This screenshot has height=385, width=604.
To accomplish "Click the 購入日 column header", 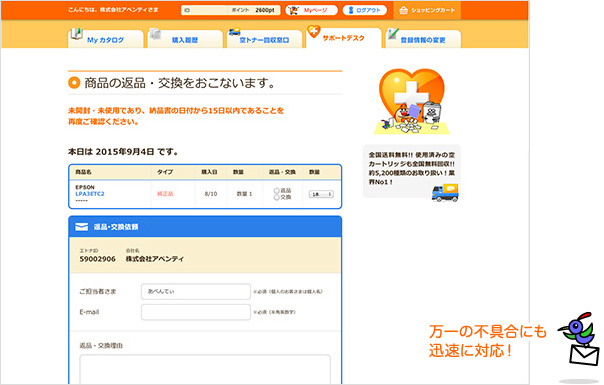I will coord(210,172).
